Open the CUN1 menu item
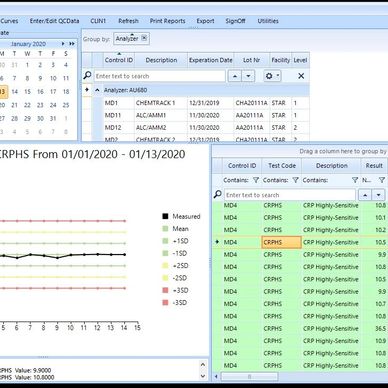Image resolution: width=388 pixels, height=388 pixels. point(98,21)
